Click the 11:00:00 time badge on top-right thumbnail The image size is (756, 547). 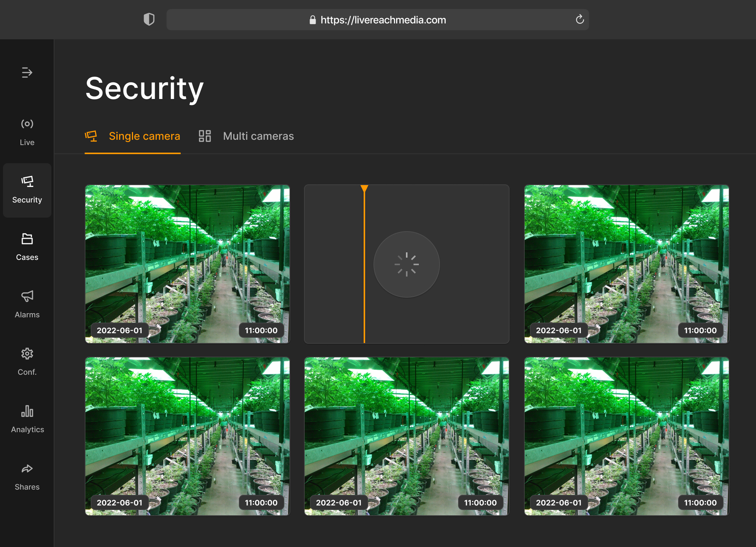pos(700,331)
